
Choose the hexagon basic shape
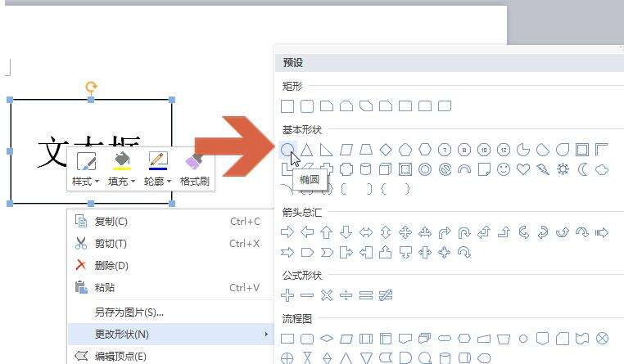pyautogui.click(x=425, y=150)
